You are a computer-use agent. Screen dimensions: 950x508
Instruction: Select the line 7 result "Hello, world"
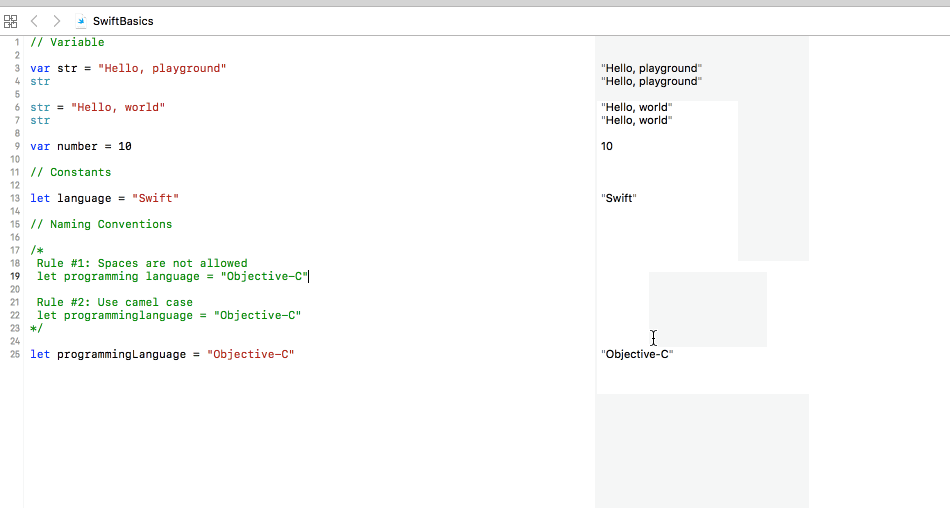637,120
